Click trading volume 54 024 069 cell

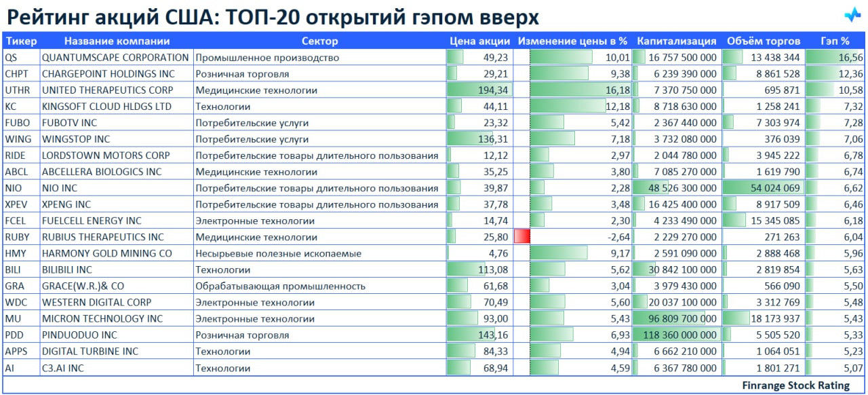point(763,188)
